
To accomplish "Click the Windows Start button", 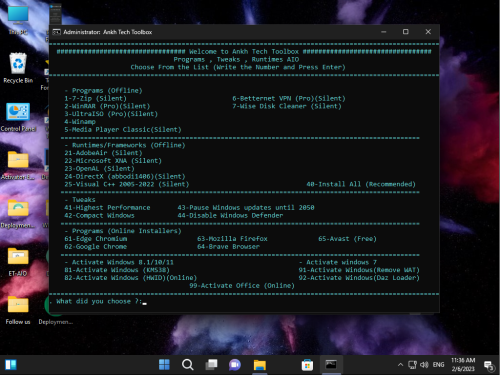I will (164, 365).
